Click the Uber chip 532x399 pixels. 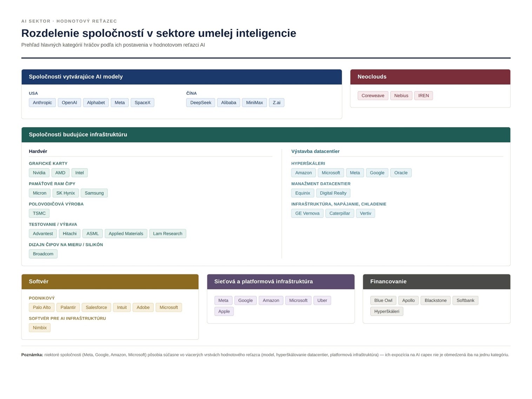pyautogui.click(x=322, y=300)
